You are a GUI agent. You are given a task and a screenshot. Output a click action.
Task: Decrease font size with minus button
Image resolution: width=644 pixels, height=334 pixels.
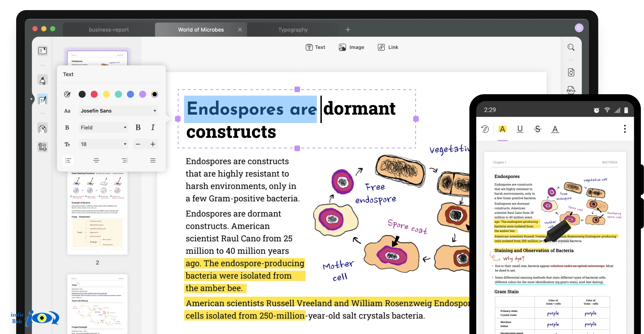[x=138, y=144]
